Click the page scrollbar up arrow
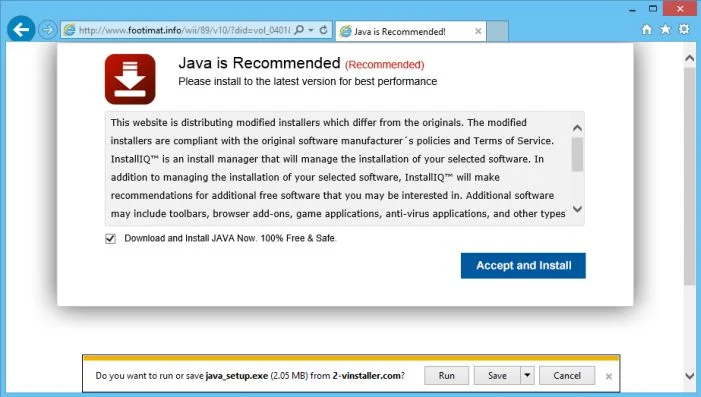This screenshot has height=397, width=701. [x=689, y=59]
